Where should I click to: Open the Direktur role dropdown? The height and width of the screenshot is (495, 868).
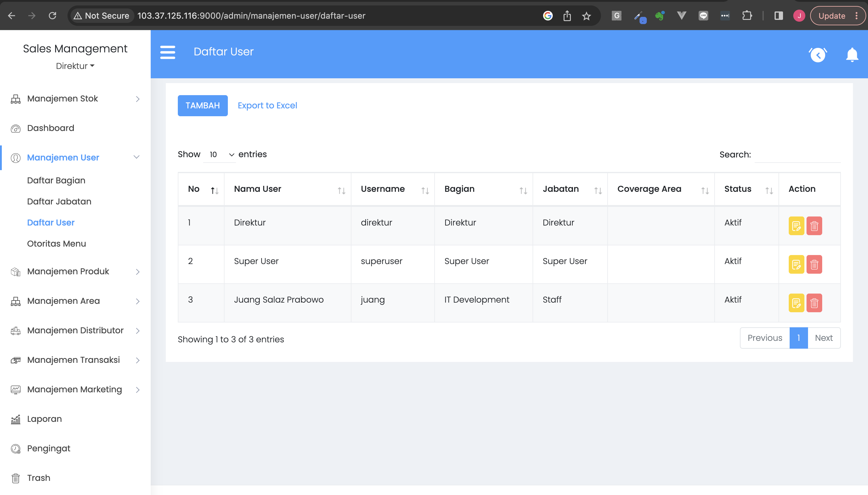click(x=75, y=66)
